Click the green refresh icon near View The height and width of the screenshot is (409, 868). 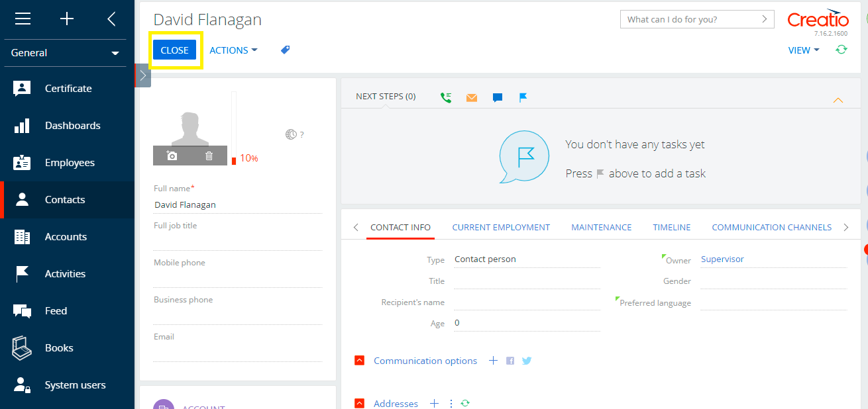click(841, 50)
